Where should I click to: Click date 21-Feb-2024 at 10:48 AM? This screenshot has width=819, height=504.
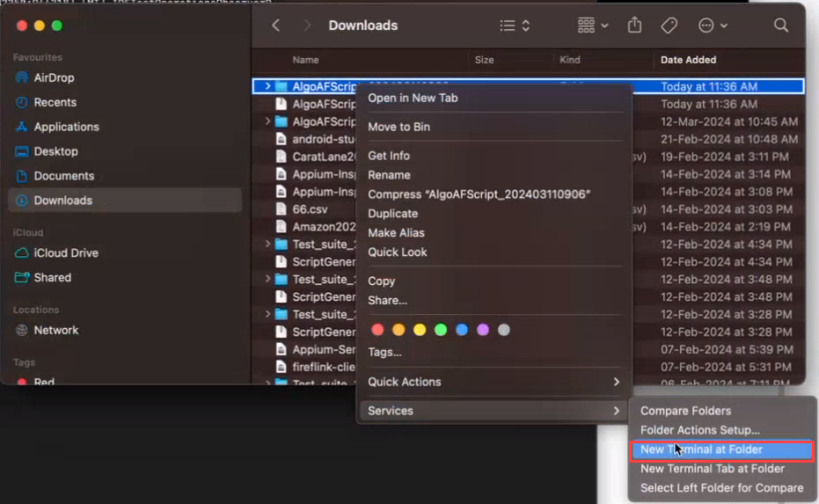coord(729,140)
